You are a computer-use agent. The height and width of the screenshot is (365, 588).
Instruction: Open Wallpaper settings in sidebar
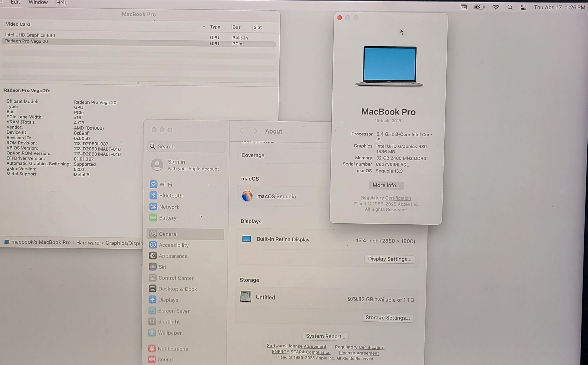click(169, 333)
